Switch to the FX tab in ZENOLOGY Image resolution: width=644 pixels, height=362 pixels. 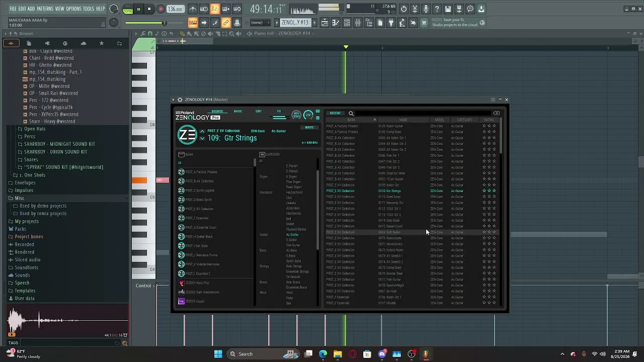(x=279, y=111)
